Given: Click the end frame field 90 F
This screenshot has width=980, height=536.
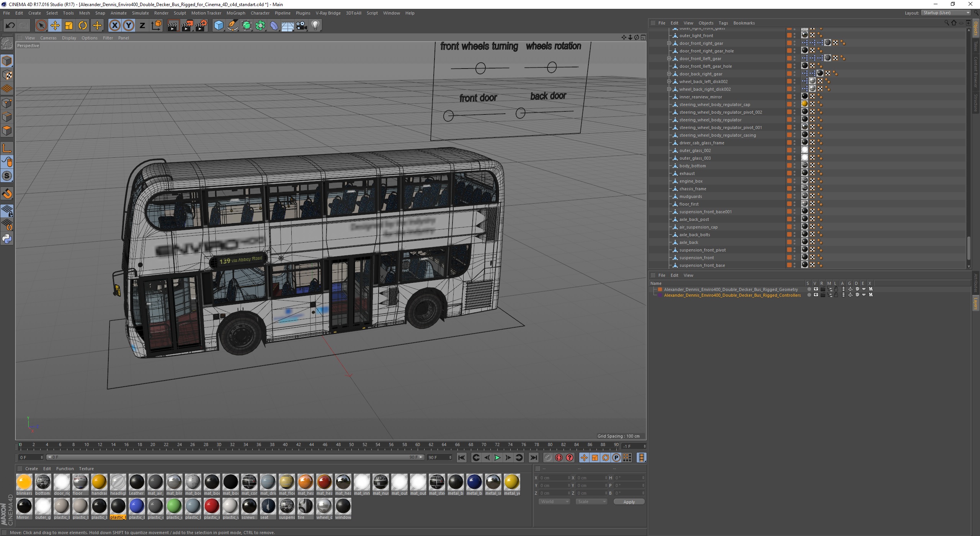Looking at the screenshot, I should click(439, 458).
